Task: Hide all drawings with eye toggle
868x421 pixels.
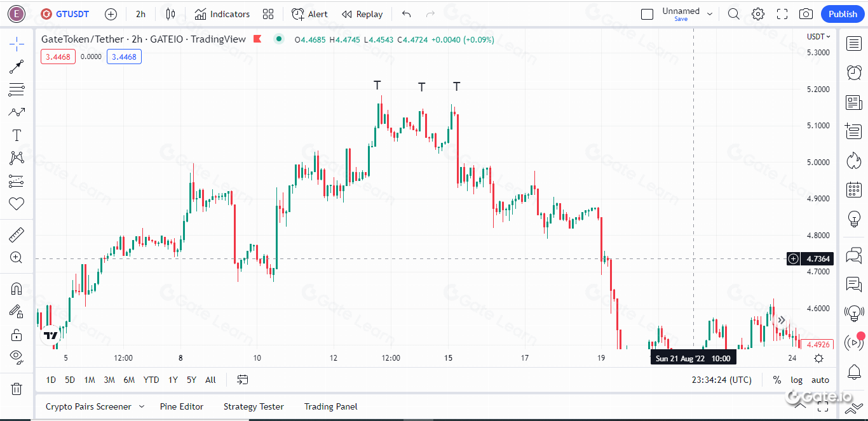Action: [x=17, y=356]
